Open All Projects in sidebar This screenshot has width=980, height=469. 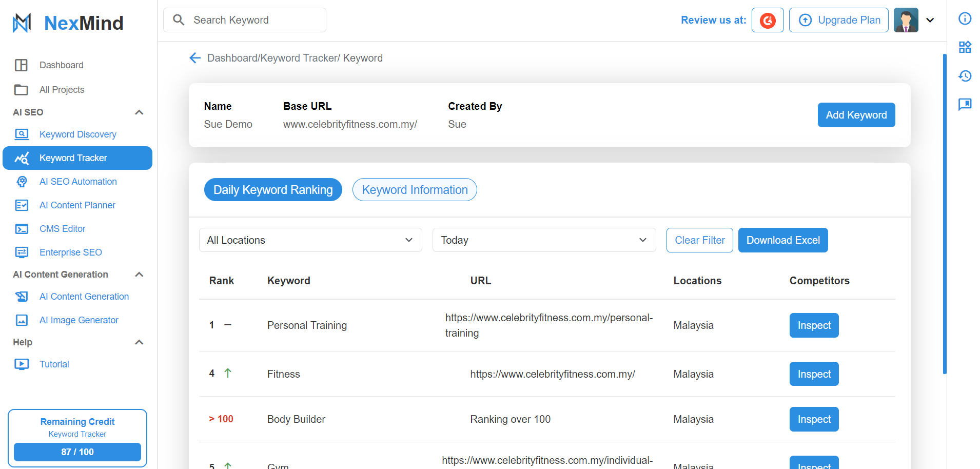tap(62, 90)
